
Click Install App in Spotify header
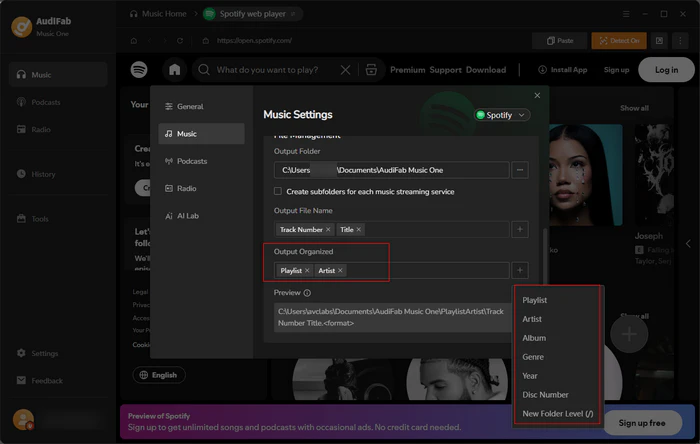562,70
